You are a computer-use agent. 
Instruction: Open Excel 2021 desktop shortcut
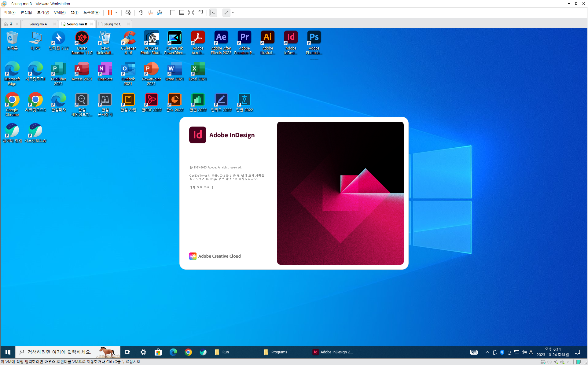(198, 72)
